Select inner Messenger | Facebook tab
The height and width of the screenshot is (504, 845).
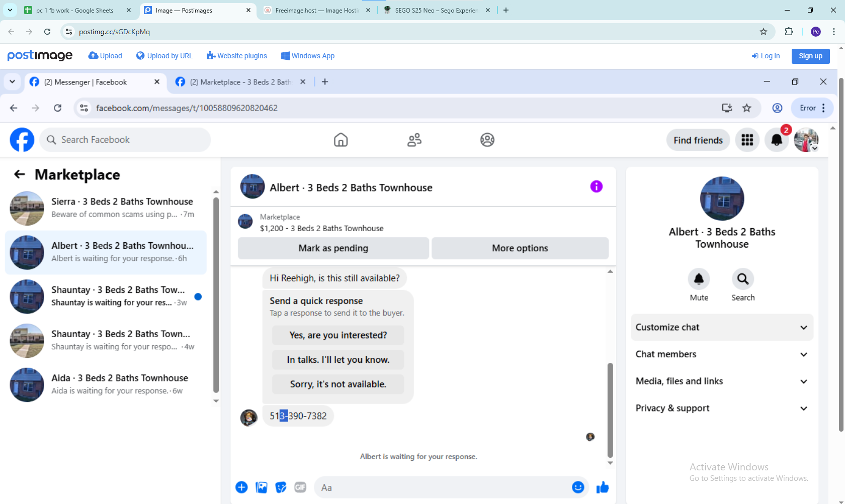[95, 82]
